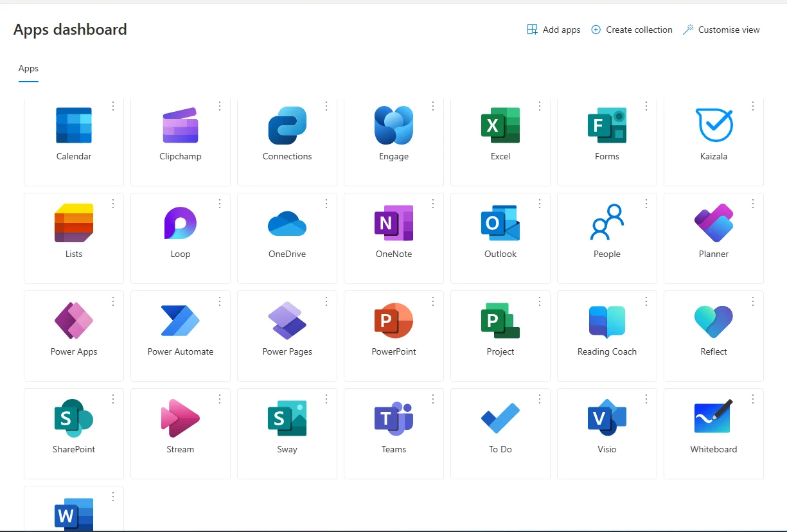This screenshot has height=532, width=787.
Task: Launch the PowerPoint app icon
Action: tap(394, 321)
